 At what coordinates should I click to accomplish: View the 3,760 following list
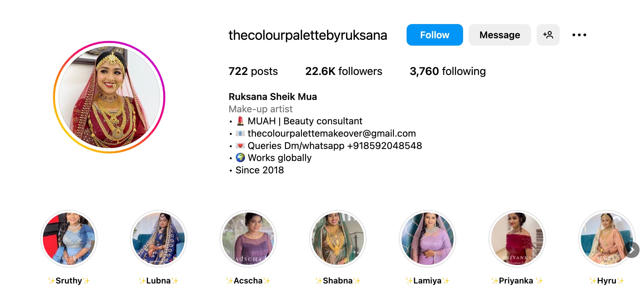click(448, 71)
